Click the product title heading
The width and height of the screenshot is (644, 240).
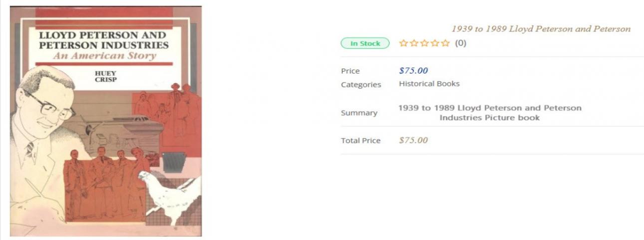pyautogui.click(x=541, y=29)
